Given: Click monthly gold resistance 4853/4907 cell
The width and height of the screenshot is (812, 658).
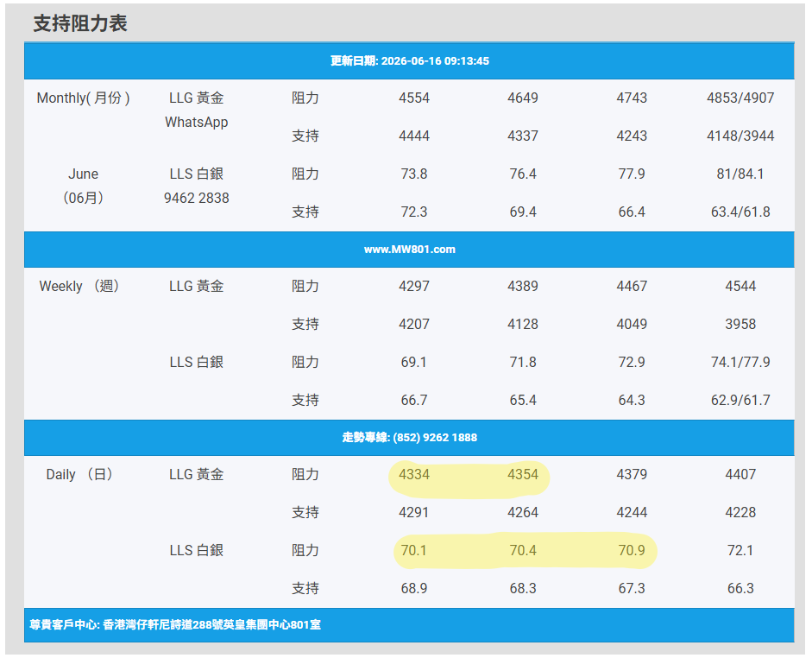Looking at the screenshot, I should [x=740, y=98].
